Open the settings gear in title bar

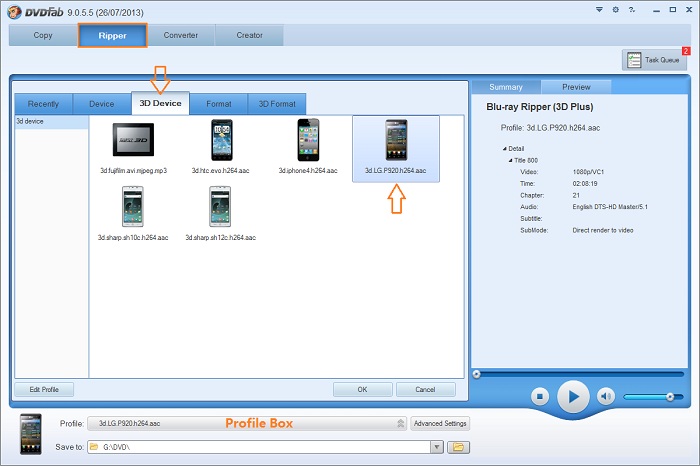[x=616, y=9]
